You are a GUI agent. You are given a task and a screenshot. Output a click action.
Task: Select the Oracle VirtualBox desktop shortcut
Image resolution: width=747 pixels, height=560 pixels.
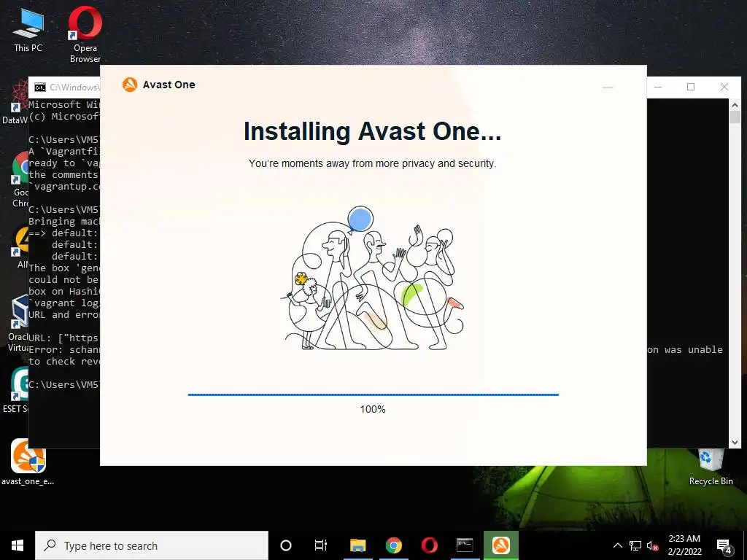click(18, 324)
